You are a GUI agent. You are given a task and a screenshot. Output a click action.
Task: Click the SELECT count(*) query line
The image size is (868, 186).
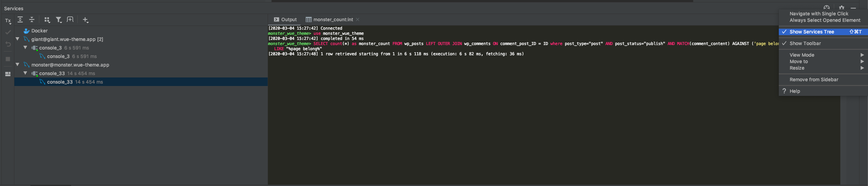[523, 44]
